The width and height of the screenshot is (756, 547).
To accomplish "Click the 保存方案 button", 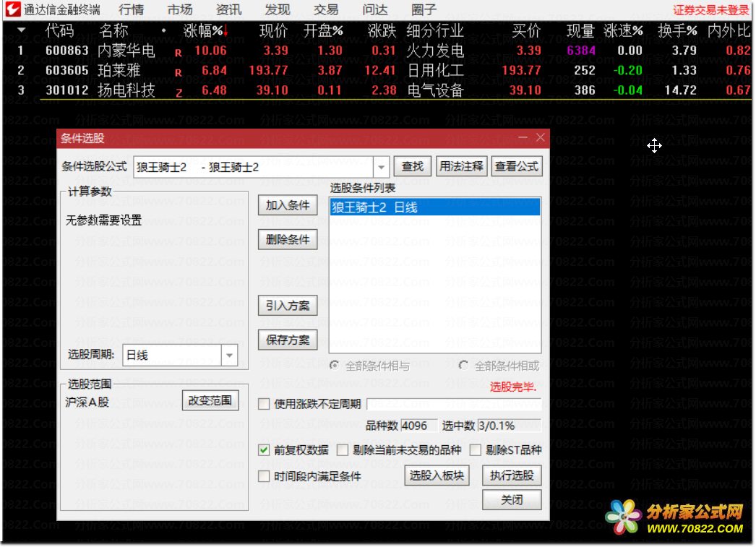I will 288,340.
